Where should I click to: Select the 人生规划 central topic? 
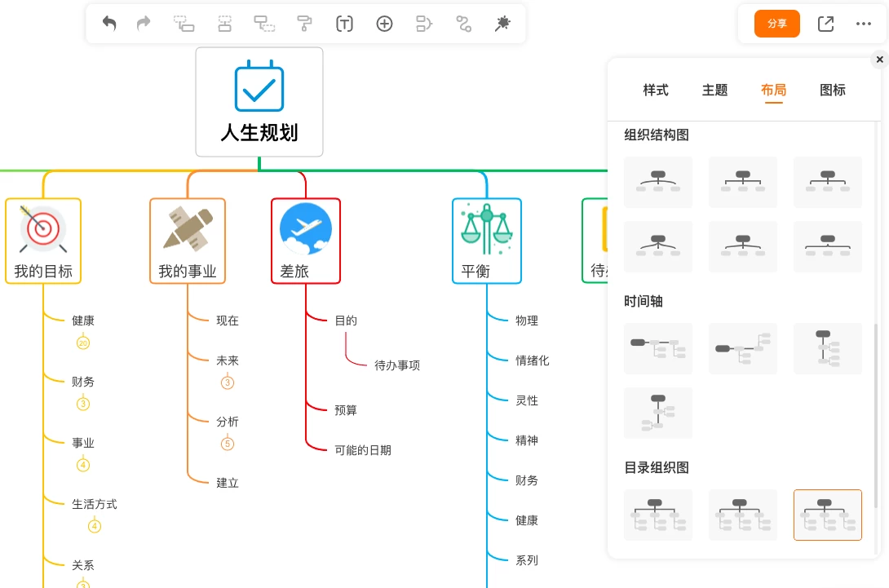tap(259, 102)
